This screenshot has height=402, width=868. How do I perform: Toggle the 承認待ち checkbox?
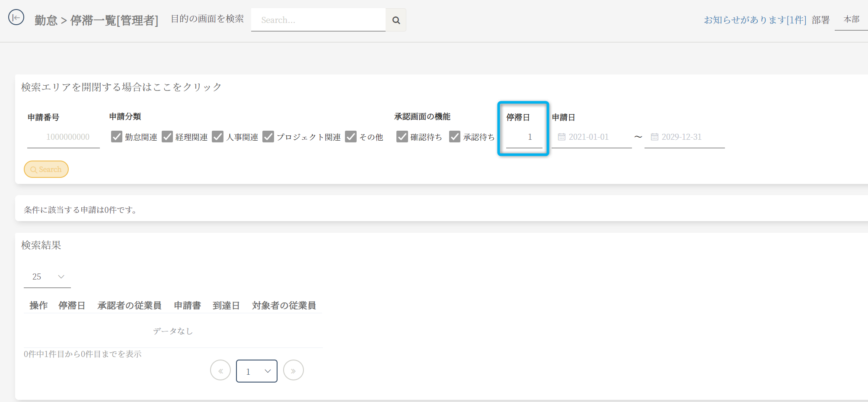coord(455,137)
